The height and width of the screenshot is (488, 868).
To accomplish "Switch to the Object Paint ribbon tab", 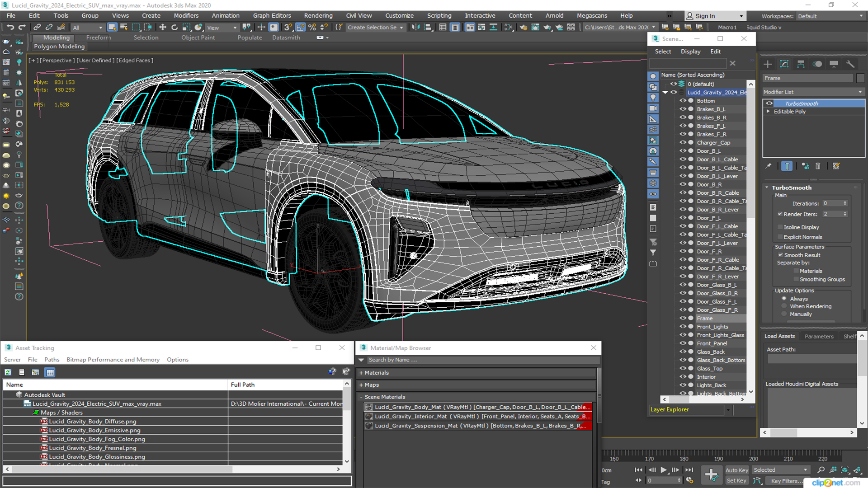I will click(198, 38).
